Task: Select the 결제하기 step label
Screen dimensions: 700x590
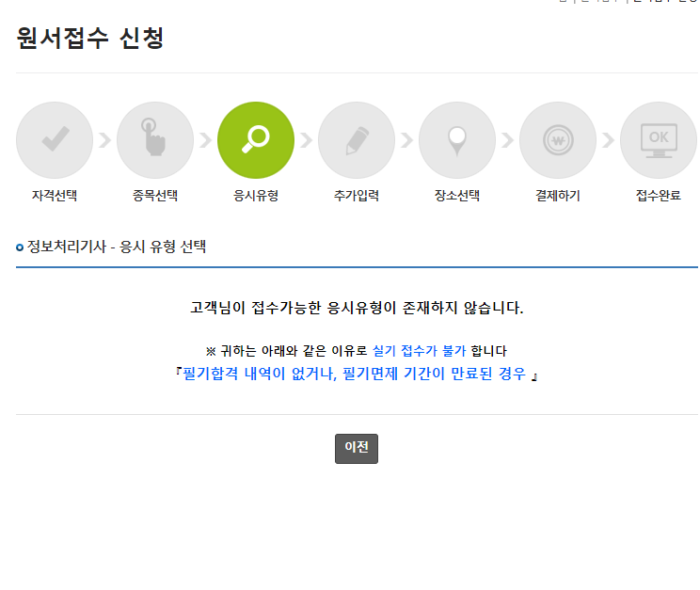Action: click(x=558, y=196)
